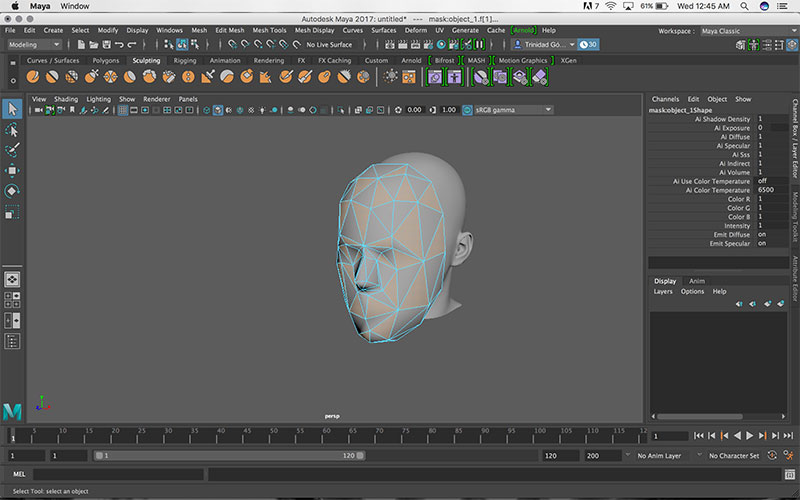Switch to single perspective view layout

[x=12, y=279]
